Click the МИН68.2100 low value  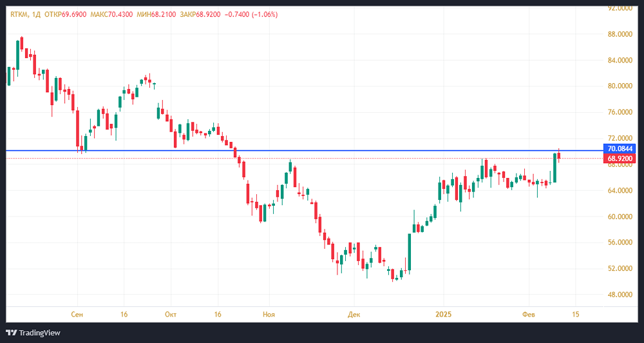(x=156, y=14)
